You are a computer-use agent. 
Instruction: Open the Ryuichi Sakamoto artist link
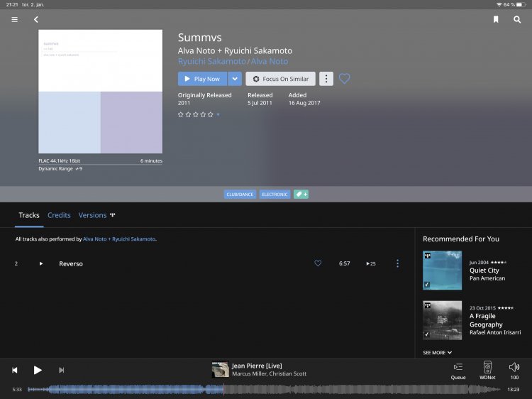(211, 62)
